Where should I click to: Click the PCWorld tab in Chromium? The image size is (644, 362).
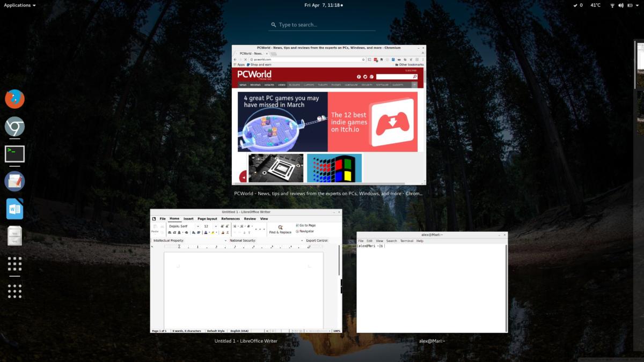click(251, 54)
